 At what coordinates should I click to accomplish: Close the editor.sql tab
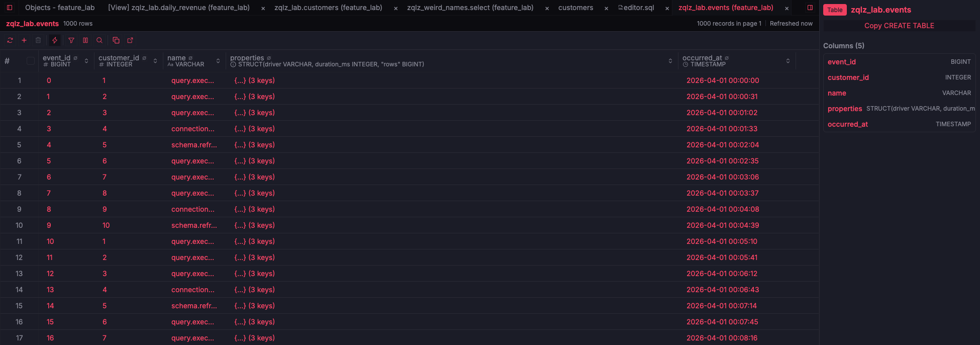tap(667, 8)
